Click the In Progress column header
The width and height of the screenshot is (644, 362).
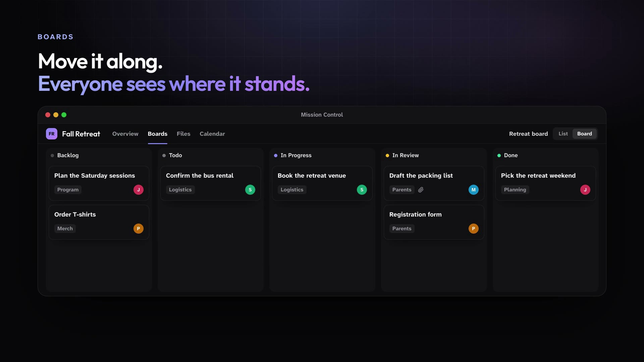click(293, 155)
